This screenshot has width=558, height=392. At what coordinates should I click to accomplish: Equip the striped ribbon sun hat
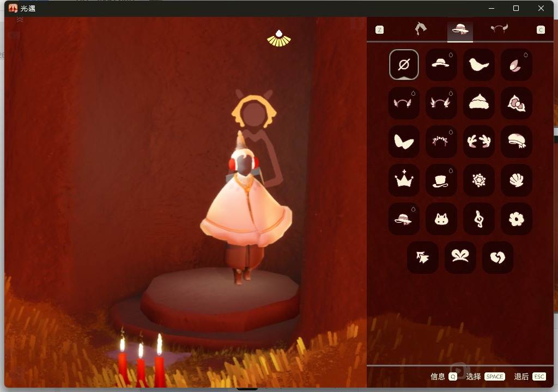(x=404, y=219)
